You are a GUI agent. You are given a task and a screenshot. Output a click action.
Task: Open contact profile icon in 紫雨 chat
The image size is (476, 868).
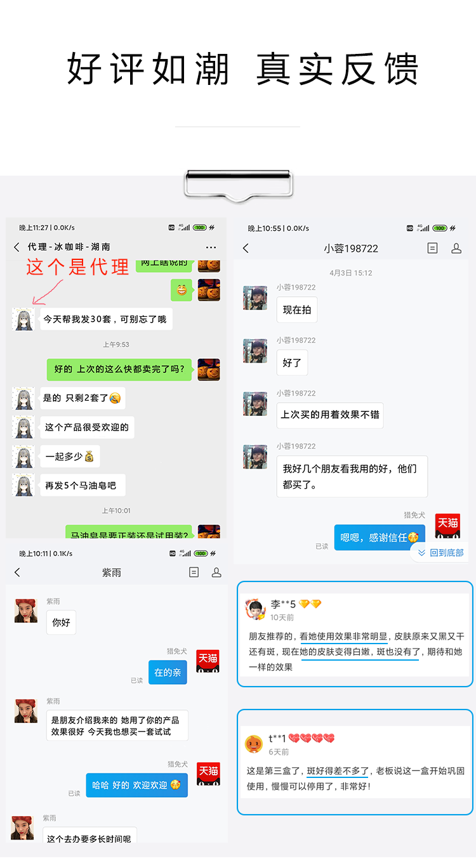[216, 573]
